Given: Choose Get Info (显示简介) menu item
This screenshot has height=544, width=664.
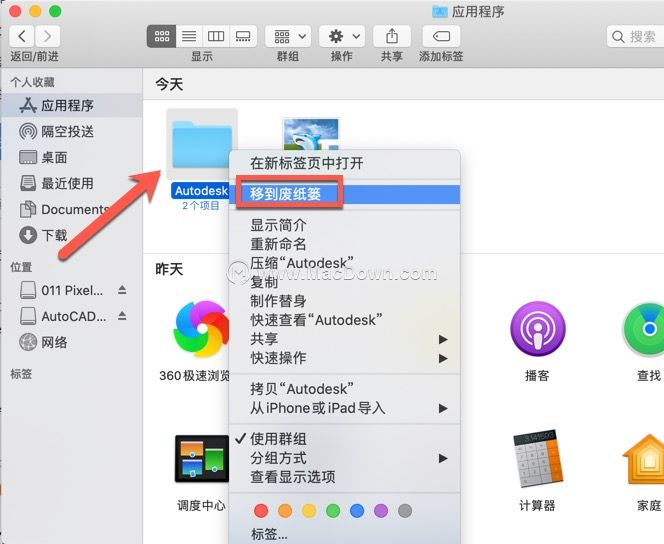Looking at the screenshot, I should (x=344, y=225).
